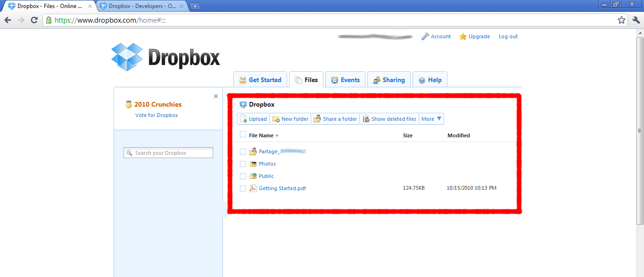The width and height of the screenshot is (644, 277).
Task: Show deleted files
Action: (389, 118)
